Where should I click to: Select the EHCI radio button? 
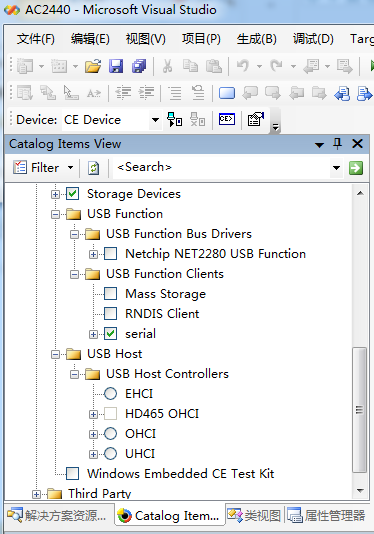tap(110, 394)
